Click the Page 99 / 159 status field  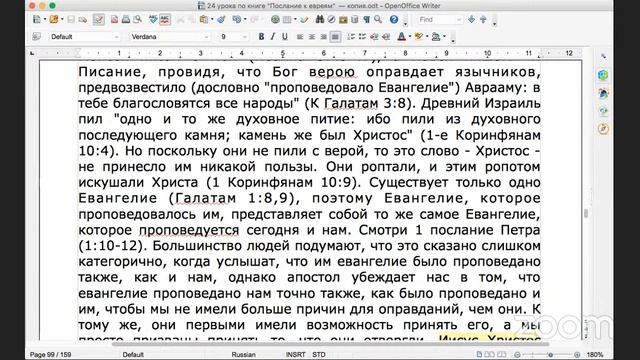click(x=51, y=354)
